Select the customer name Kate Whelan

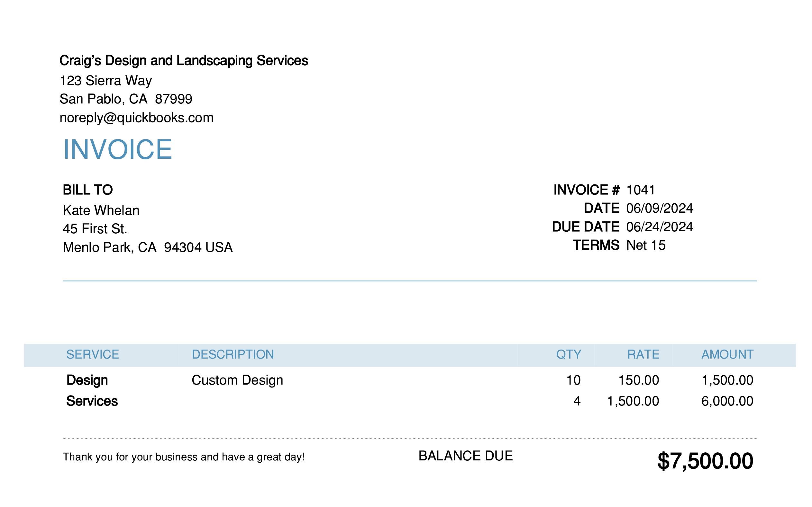(x=101, y=210)
